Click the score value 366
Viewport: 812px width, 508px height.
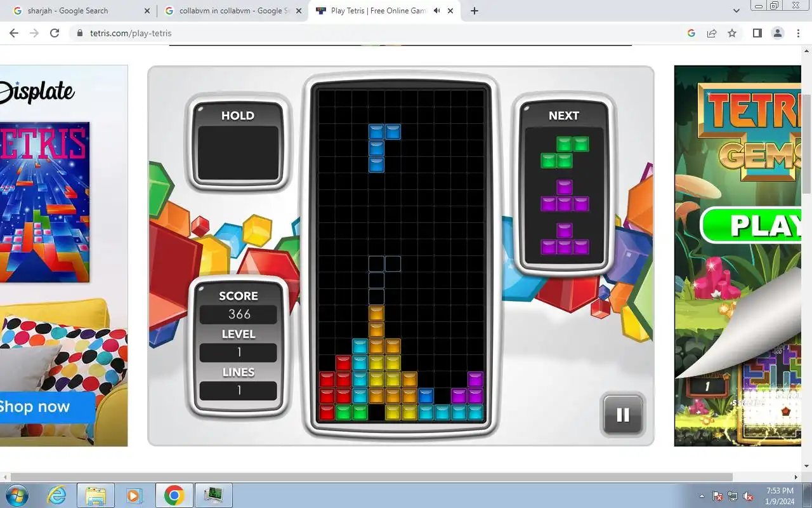(239, 314)
